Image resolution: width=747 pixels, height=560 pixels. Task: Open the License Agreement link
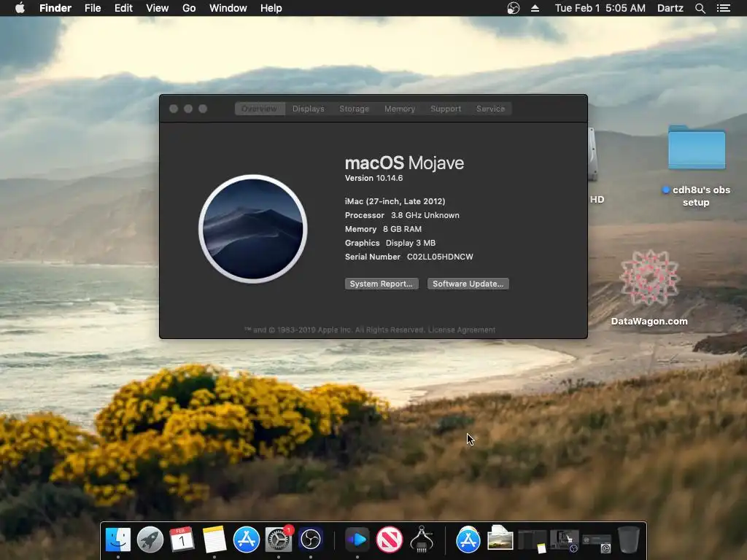coord(461,330)
